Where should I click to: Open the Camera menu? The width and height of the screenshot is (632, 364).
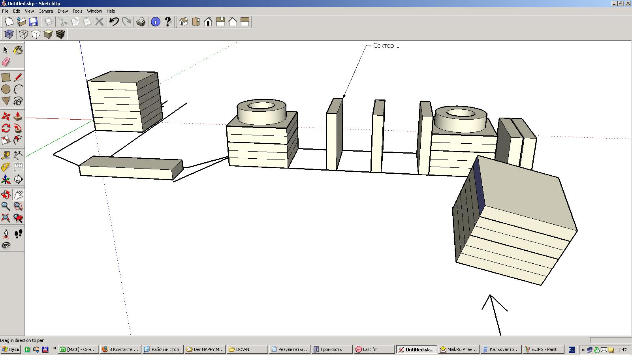[x=45, y=11]
